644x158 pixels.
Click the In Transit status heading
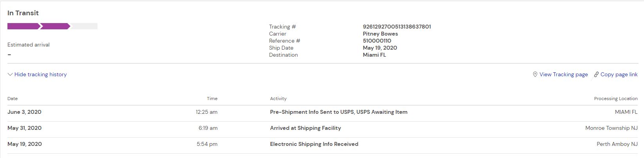click(x=23, y=13)
